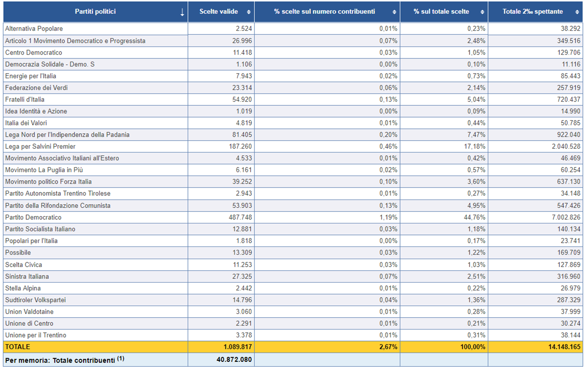Viewport: 588px width, 376px height.
Task: Click the Popolari per l'Italia name
Action: (x=31, y=241)
